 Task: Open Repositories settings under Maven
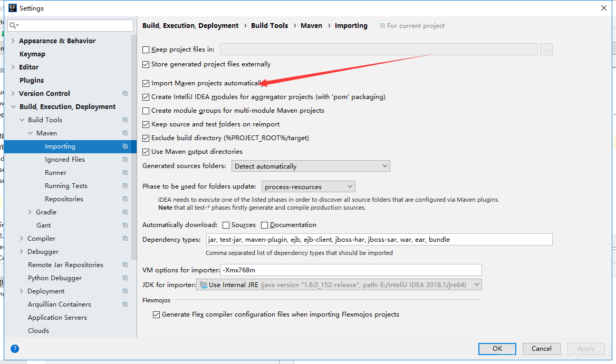point(64,199)
